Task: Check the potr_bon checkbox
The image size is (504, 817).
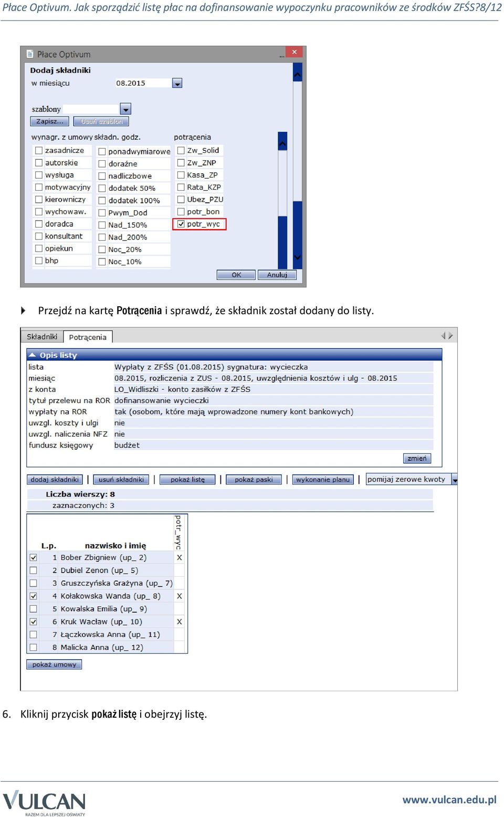Action: 181,212
